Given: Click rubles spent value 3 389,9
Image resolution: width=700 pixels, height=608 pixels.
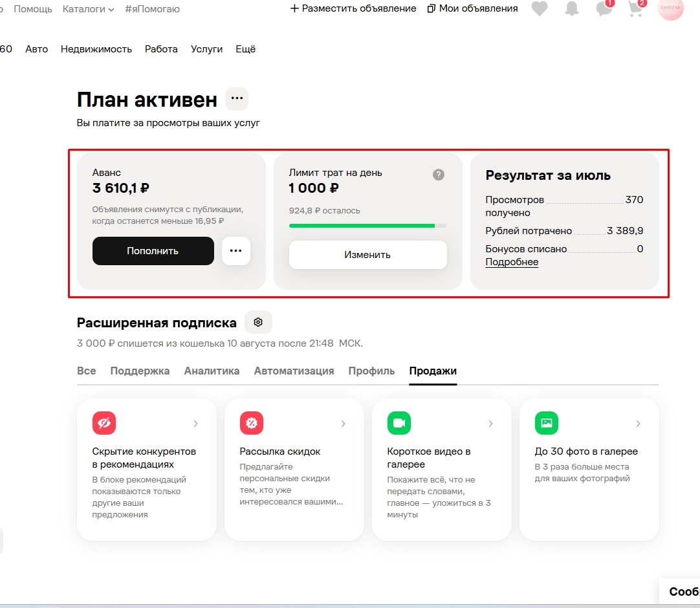Looking at the screenshot, I should tap(625, 231).
